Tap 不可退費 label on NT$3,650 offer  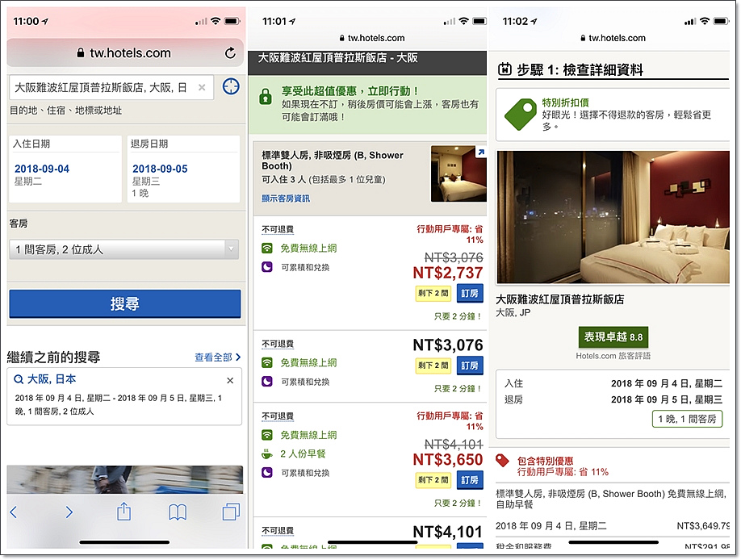(278, 416)
